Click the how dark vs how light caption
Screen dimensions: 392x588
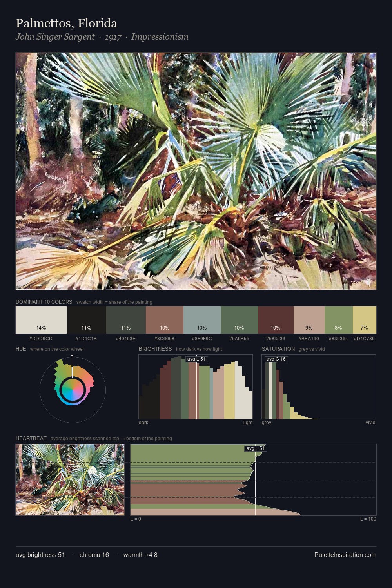pos(199,349)
